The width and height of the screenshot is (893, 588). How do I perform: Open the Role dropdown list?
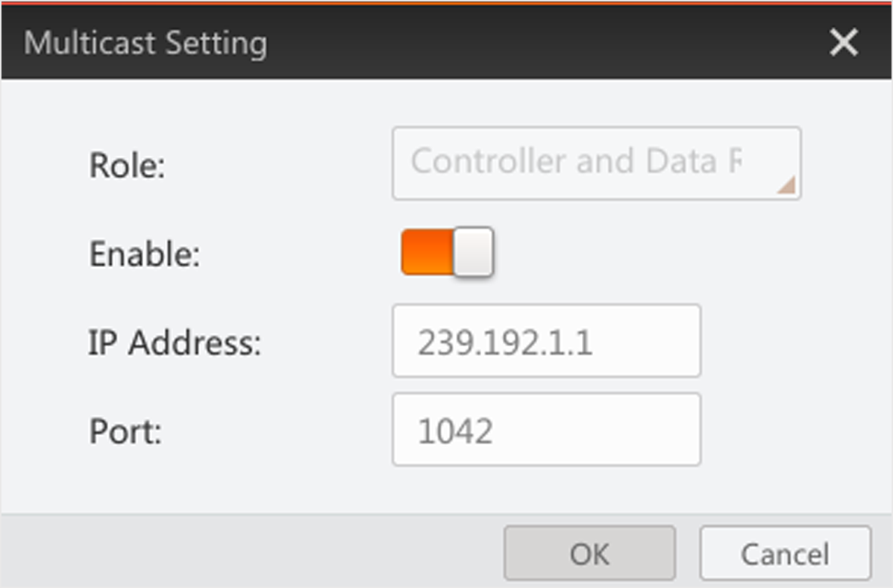point(595,163)
